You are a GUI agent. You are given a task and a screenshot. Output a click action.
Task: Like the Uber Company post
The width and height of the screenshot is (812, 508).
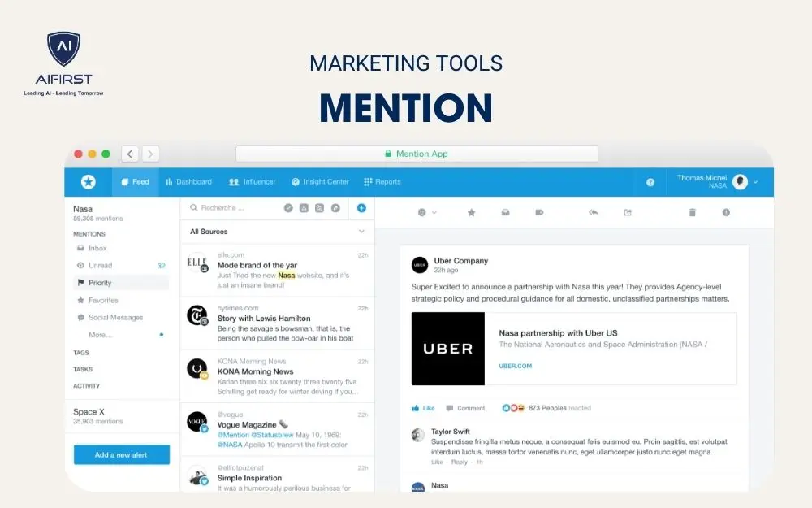pos(423,409)
